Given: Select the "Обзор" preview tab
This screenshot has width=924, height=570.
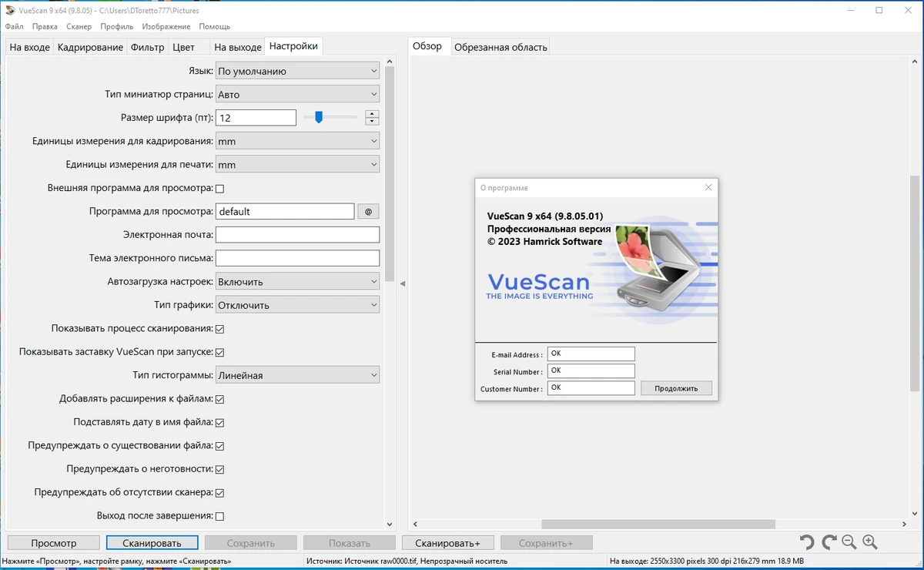Looking at the screenshot, I should coord(427,46).
